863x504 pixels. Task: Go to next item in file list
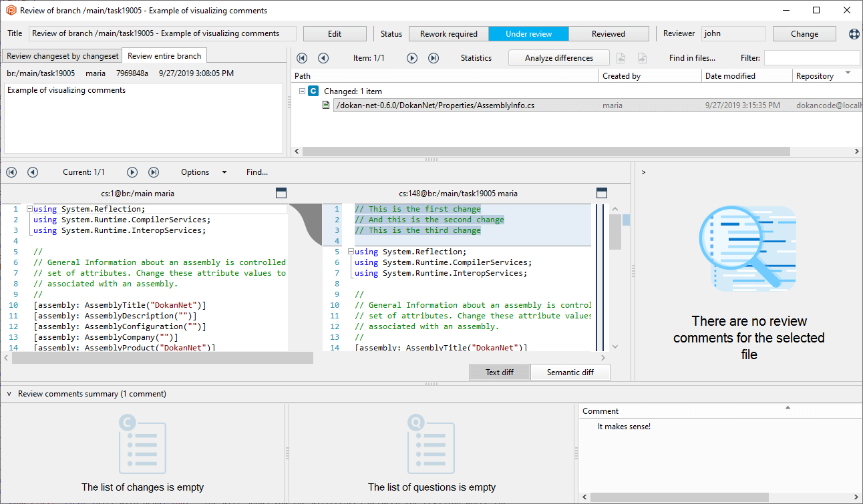pos(412,58)
